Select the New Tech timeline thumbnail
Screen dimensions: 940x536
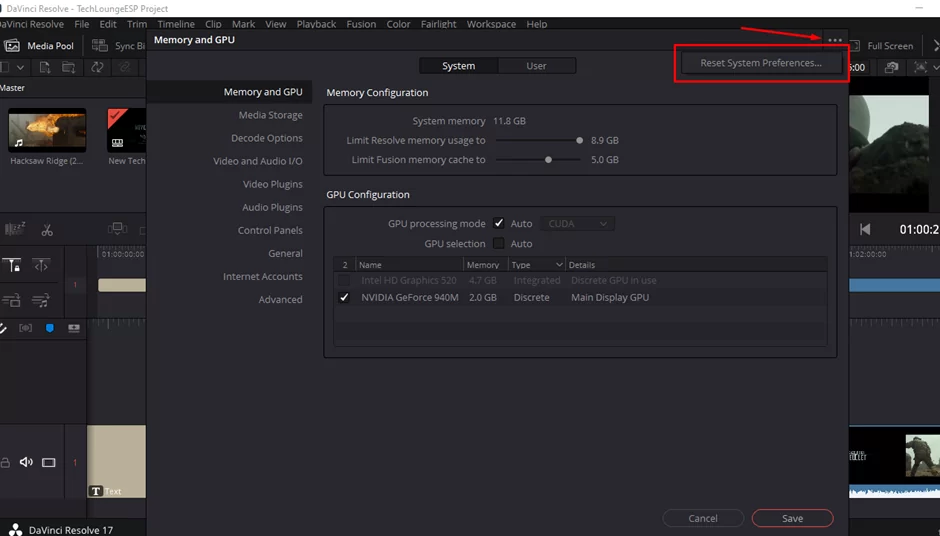126,130
